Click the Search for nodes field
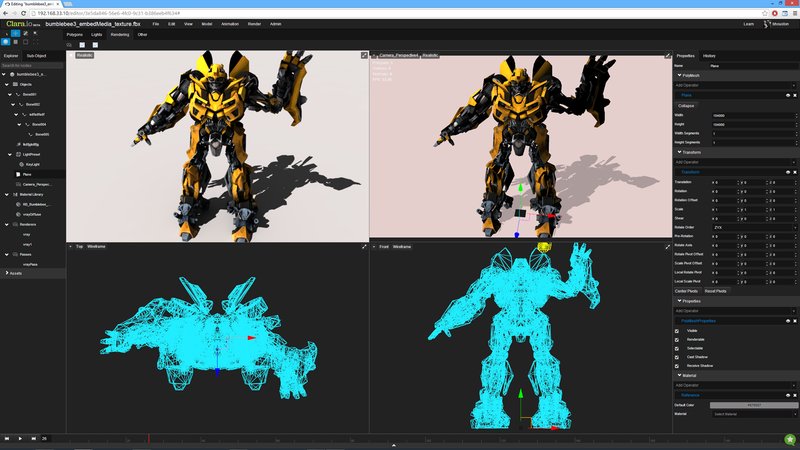 click(x=32, y=65)
